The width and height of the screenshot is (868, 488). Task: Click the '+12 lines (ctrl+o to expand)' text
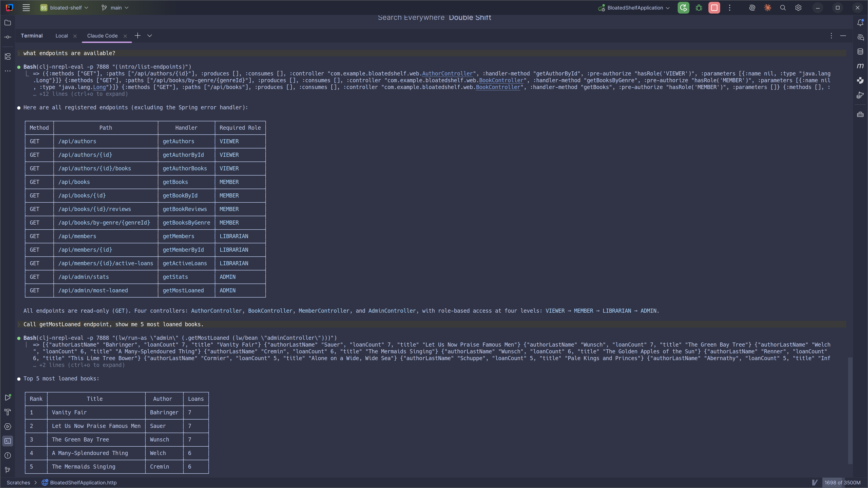tap(84, 94)
